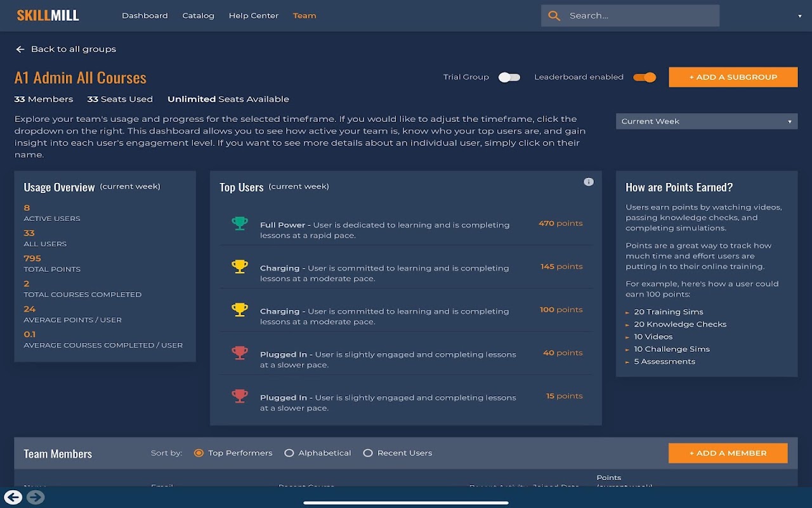Click the Add a Member button
The width and height of the screenshot is (812, 508).
click(728, 453)
